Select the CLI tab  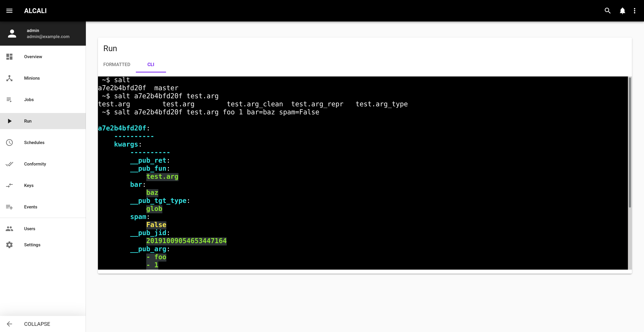pos(151,64)
